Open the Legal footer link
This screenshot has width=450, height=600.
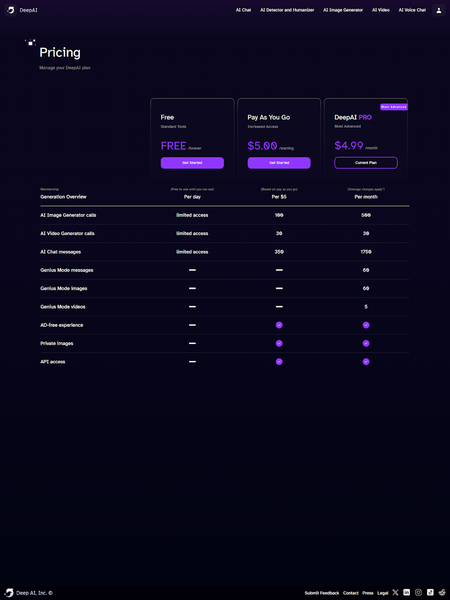pos(383,593)
